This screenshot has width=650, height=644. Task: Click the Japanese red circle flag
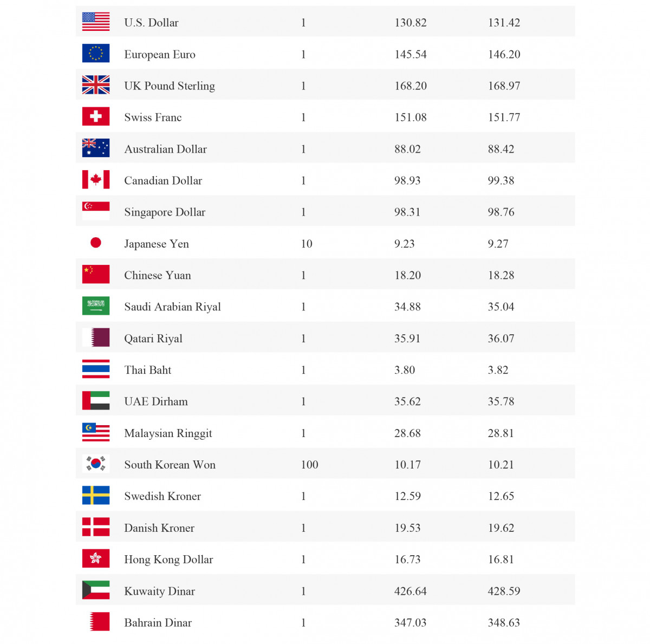(96, 243)
